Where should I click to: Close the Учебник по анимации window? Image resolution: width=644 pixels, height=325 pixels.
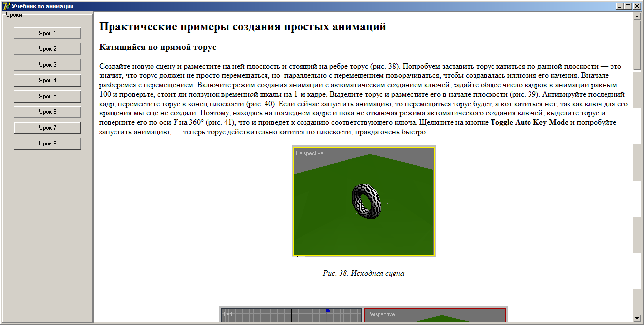[637, 6]
